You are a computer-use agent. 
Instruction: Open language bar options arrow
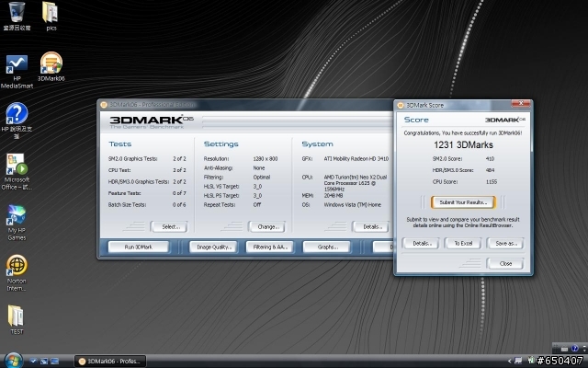pos(584,349)
